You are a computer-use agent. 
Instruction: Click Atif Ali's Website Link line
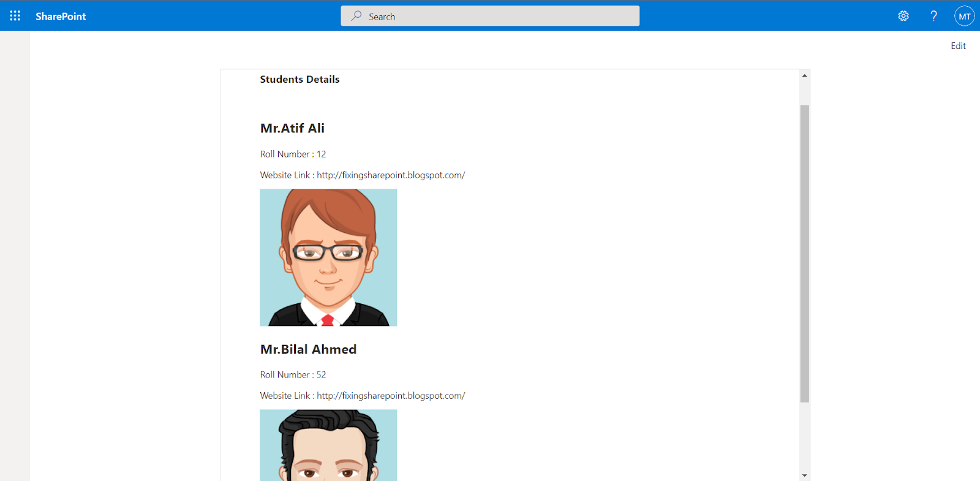tap(363, 175)
